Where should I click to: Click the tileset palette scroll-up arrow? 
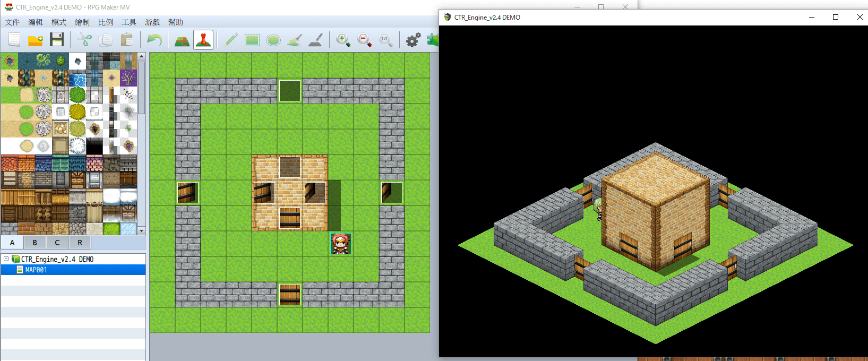pos(141,56)
